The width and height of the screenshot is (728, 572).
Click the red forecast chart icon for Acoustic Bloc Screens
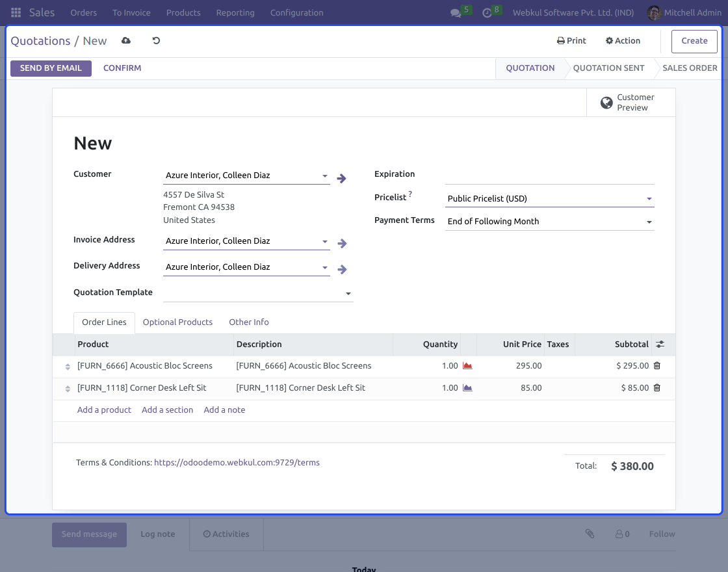pyautogui.click(x=467, y=366)
